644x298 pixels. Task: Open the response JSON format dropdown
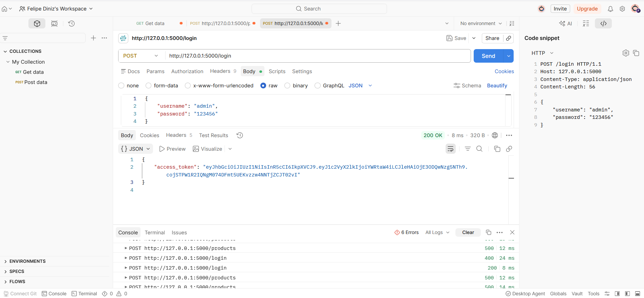click(135, 149)
